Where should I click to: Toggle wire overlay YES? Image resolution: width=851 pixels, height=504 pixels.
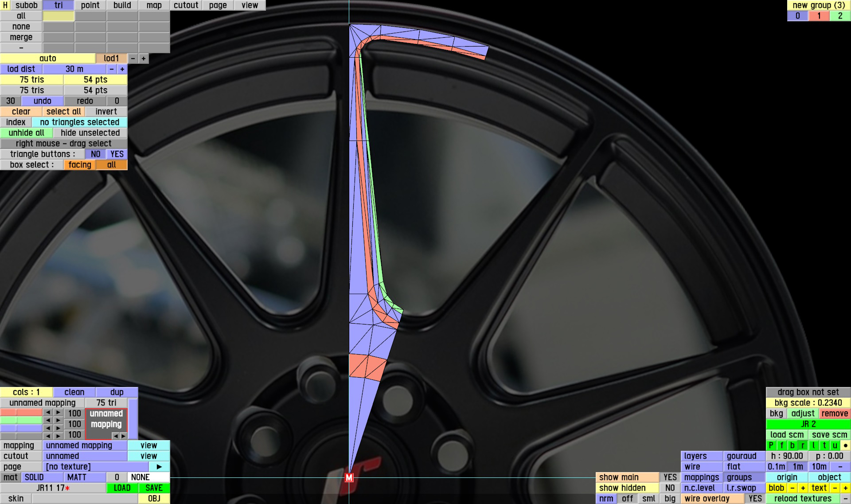[755, 499]
